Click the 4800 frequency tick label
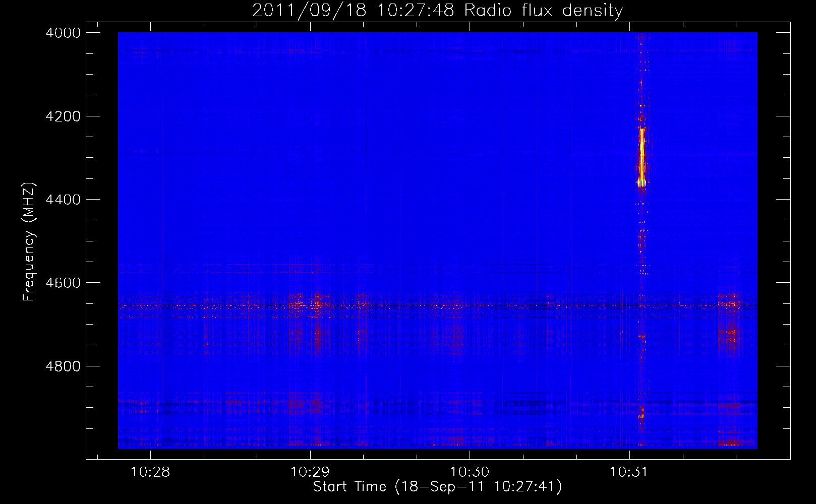816x504 pixels. [x=63, y=366]
